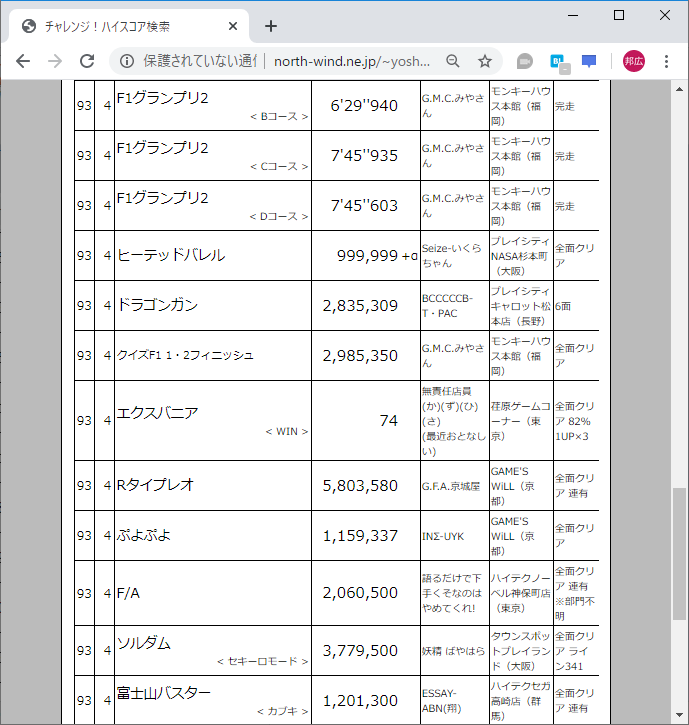Open the zoom magnifier in address bar

point(453,61)
